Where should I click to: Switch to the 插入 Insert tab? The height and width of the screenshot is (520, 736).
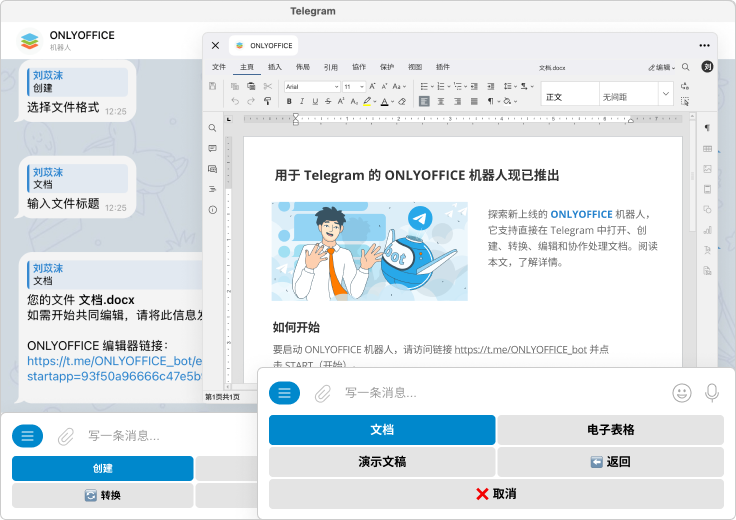coord(275,67)
